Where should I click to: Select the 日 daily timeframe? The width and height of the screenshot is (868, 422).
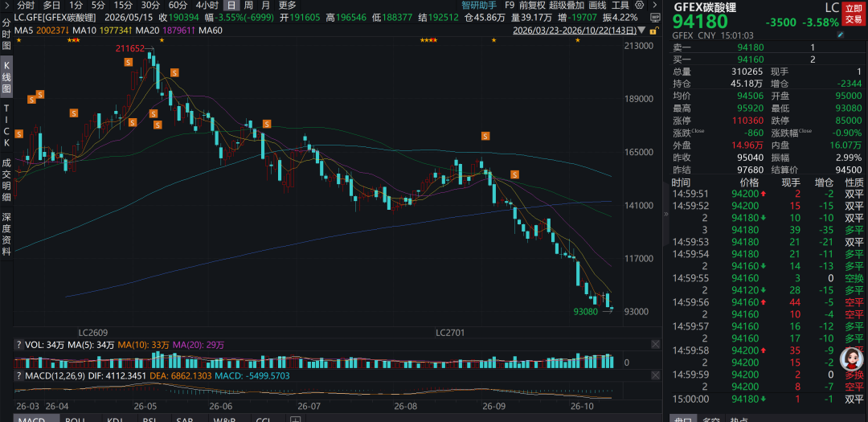pos(231,6)
